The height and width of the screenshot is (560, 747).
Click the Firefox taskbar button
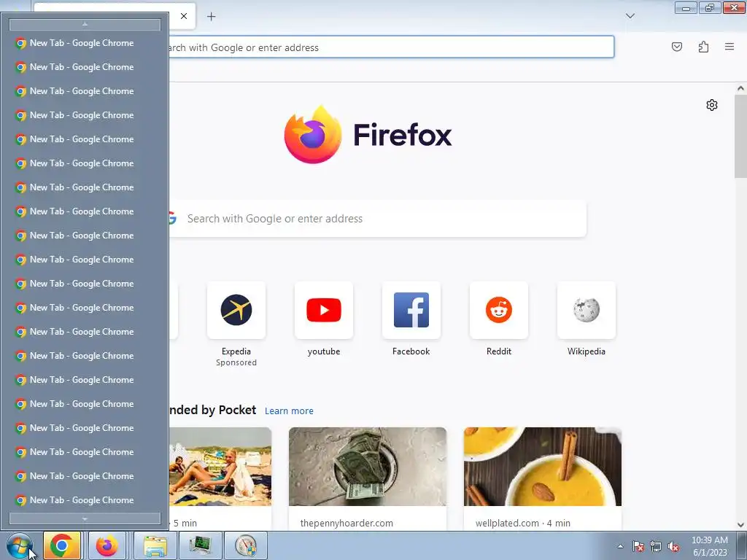(107, 545)
